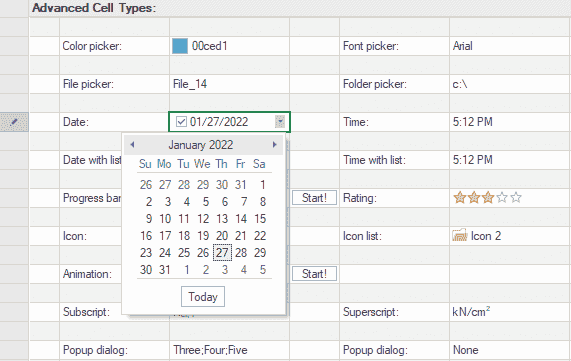Uncheck the date checkbox in Date cell
Viewport: 571px width, 361px height.
(x=181, y=121)
